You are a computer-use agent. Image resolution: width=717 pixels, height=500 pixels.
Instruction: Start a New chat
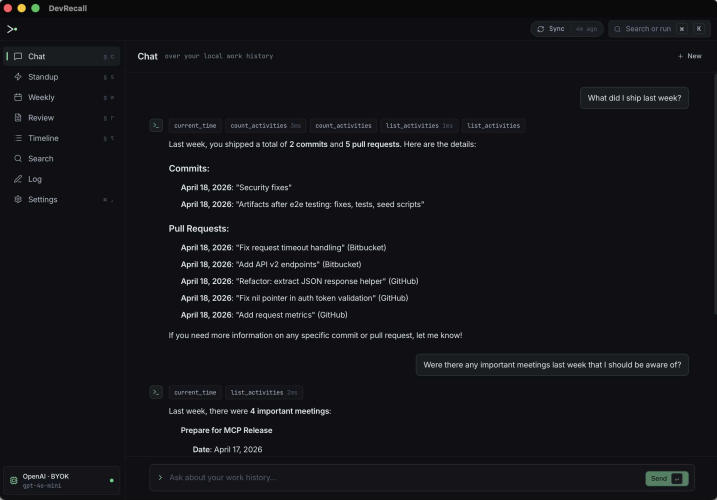point(690,56)
